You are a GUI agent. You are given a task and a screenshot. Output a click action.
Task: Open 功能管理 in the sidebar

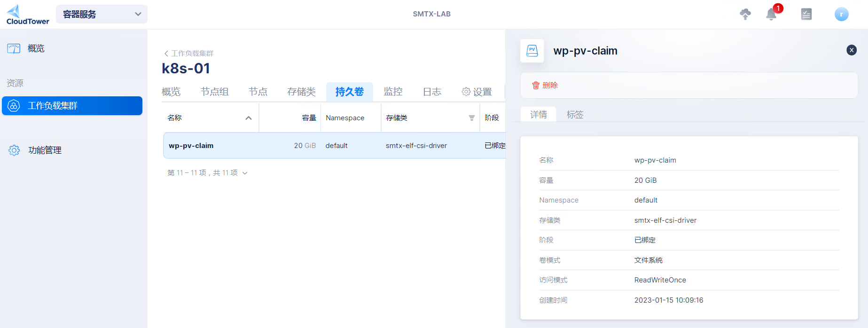pos(45,150)
